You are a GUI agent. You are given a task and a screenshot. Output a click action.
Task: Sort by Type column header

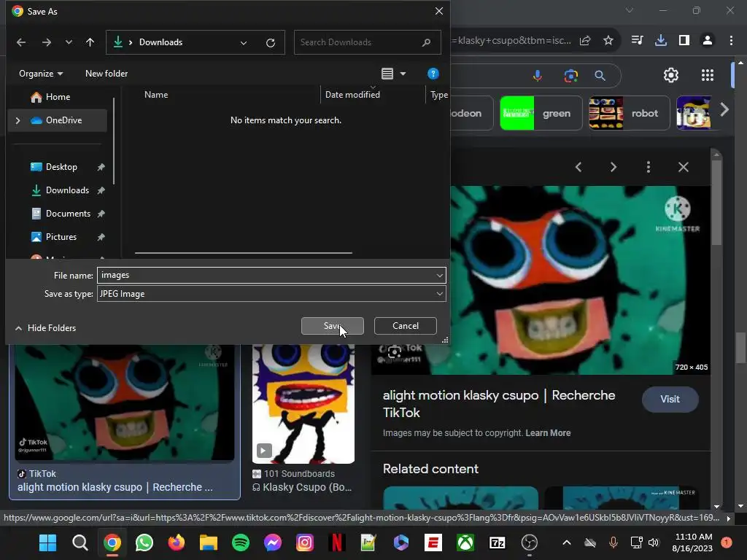point(438,95)
